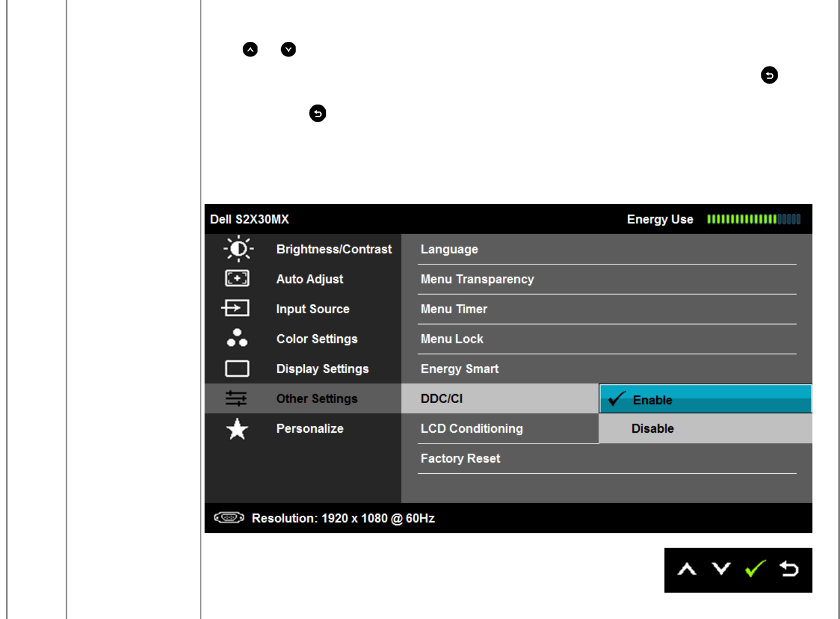The width and height of the screenshot is (840, 619).
Task: Open the Language submenu
Action: (x=449, y=249)
